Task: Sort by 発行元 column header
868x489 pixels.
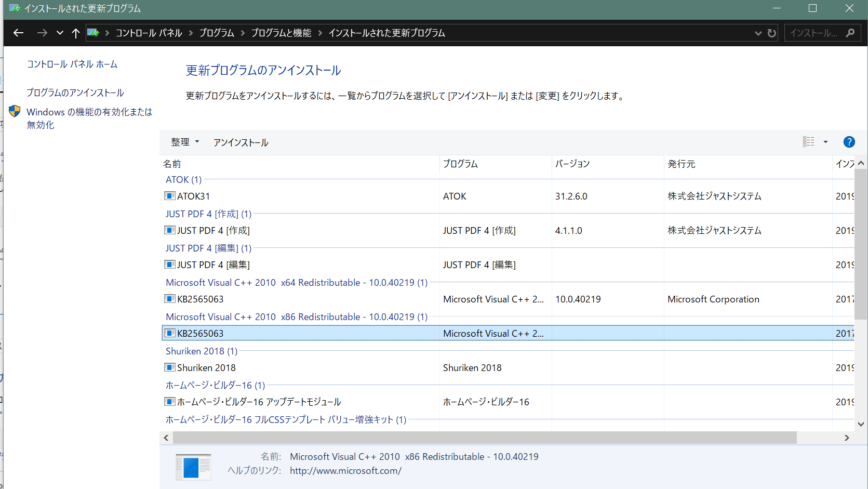Action: [x=748, y=164]
